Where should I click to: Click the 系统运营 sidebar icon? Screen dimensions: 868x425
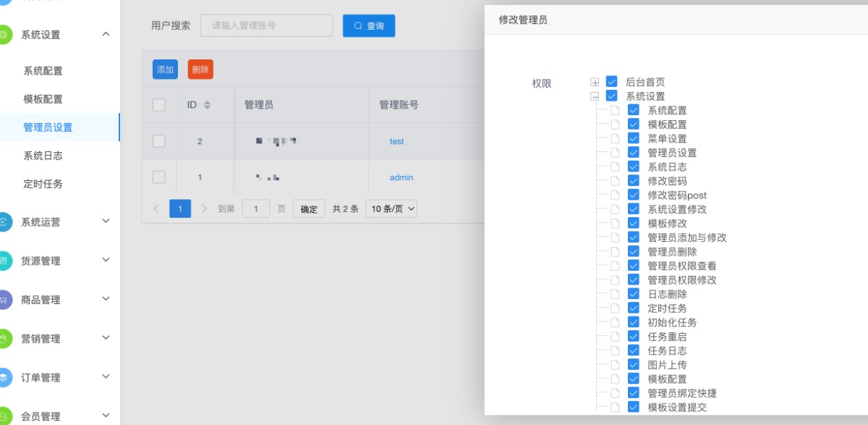(x=4, y=222)
